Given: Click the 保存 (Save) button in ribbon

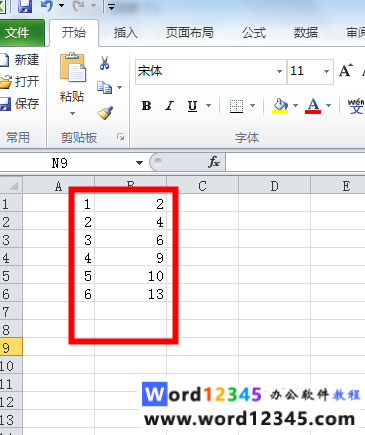Looking at the screenshot, I should (20, 103).
